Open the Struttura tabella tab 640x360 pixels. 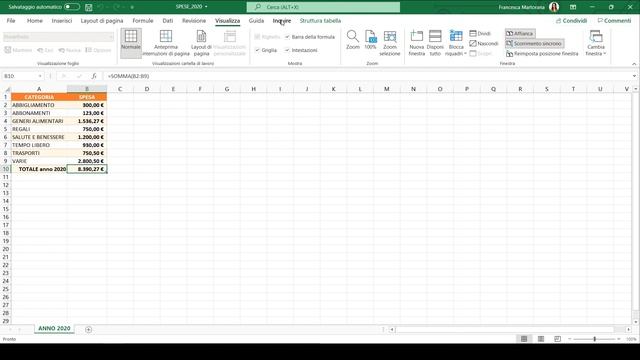tap(320, 20)
